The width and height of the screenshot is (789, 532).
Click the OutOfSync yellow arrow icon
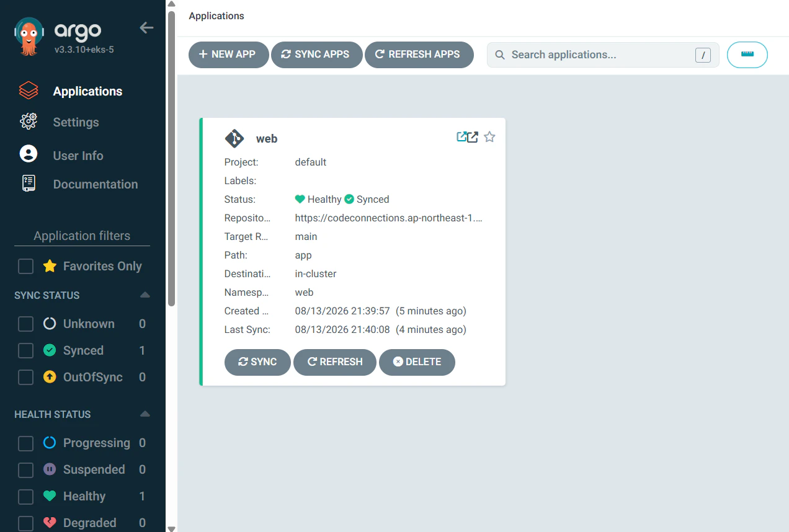50,377
